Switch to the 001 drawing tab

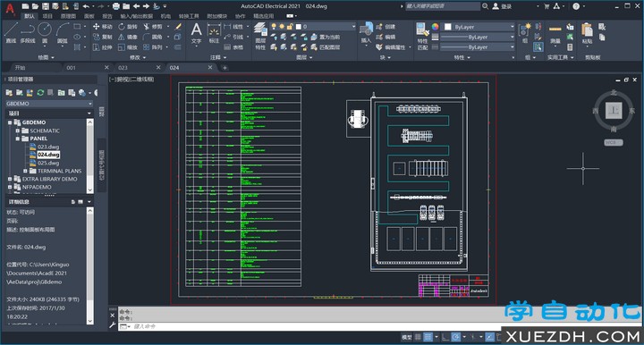71,67
